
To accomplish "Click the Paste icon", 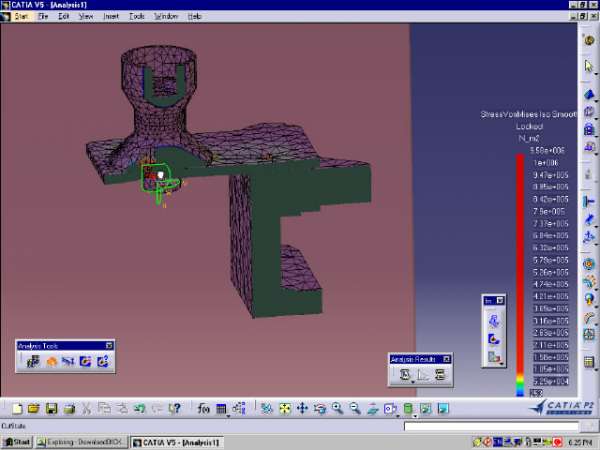I will (x=122, y=409).
